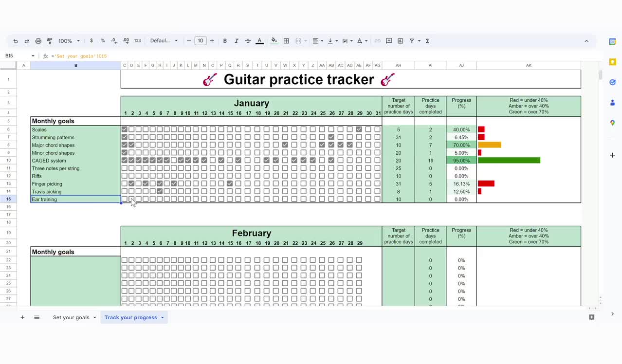
Task: Uncheck the January 1 box for CAGED system
Action: click(x=125, y=160)
